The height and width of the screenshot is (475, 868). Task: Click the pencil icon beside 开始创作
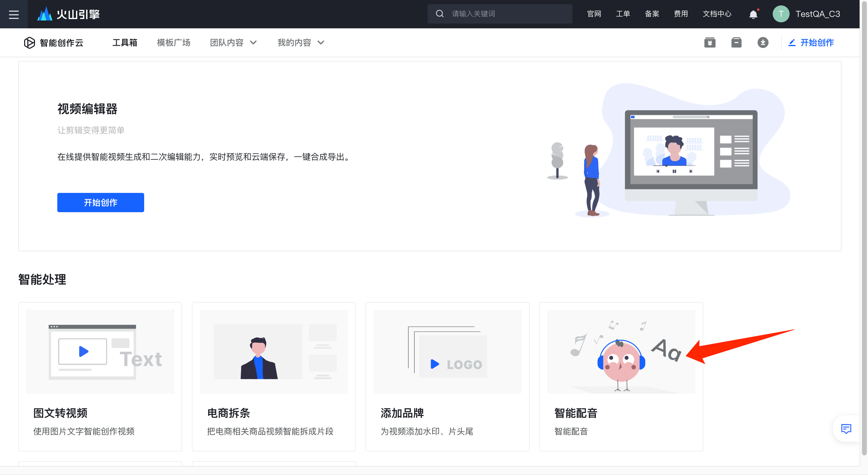792,43
